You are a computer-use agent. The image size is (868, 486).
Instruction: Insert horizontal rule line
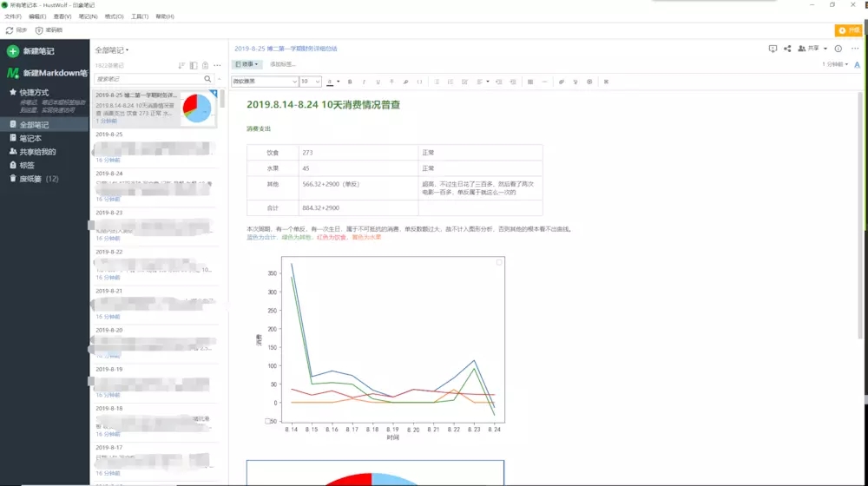(545, 82)
